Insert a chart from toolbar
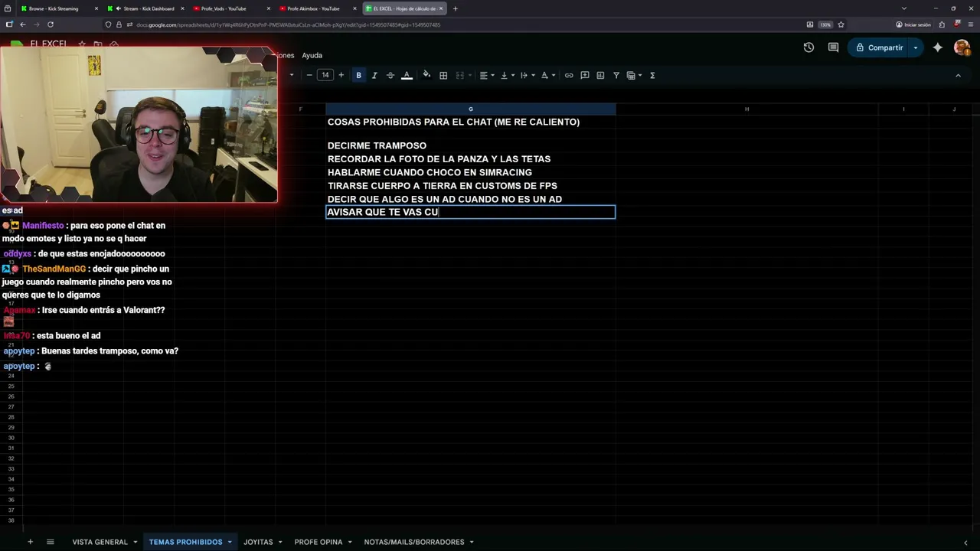The image size is (980, 551). (x=600, y=75)
